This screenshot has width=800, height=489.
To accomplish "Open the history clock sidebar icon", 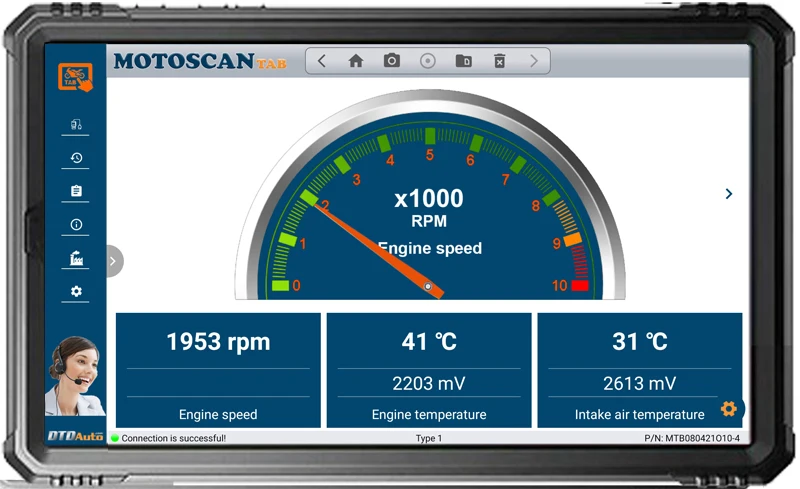I will (76, 158).
